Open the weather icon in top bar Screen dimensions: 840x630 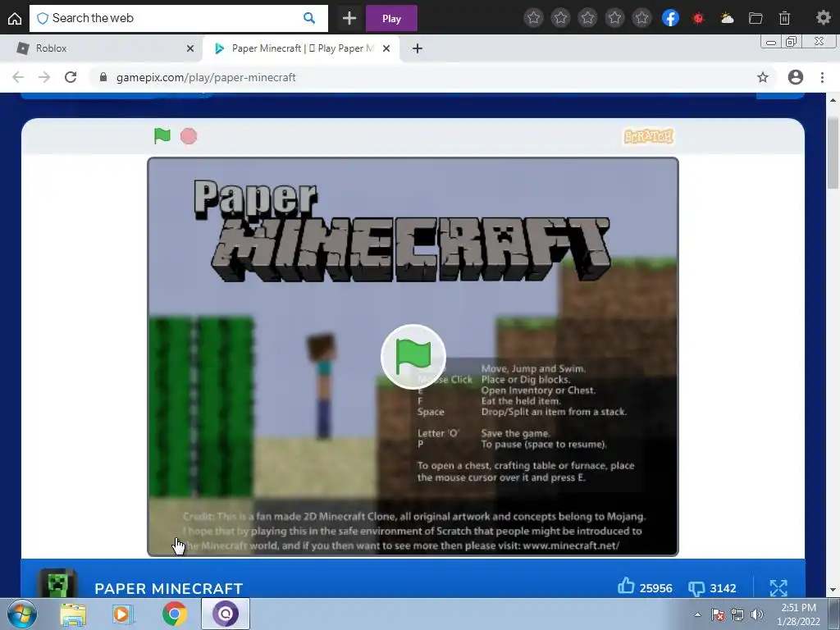pos(727,18)
